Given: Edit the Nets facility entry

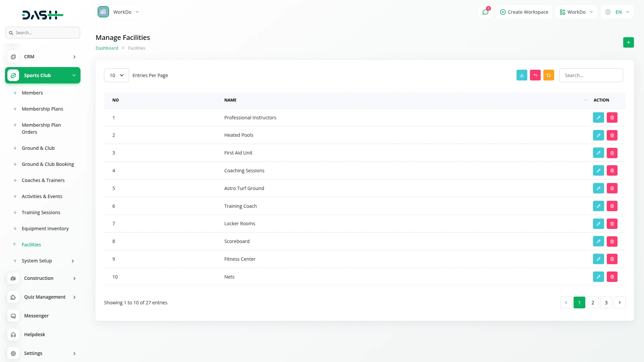Looking at the screenshot, I should tap(598, 277).
